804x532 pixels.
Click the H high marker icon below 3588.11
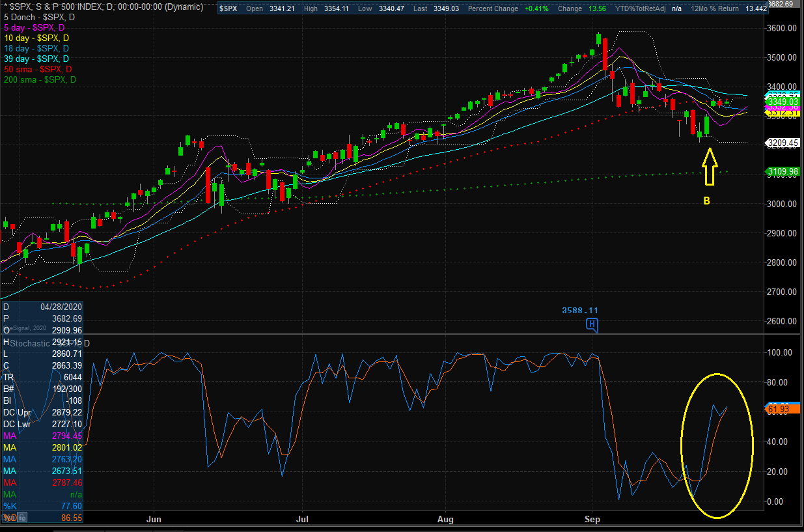592,324
